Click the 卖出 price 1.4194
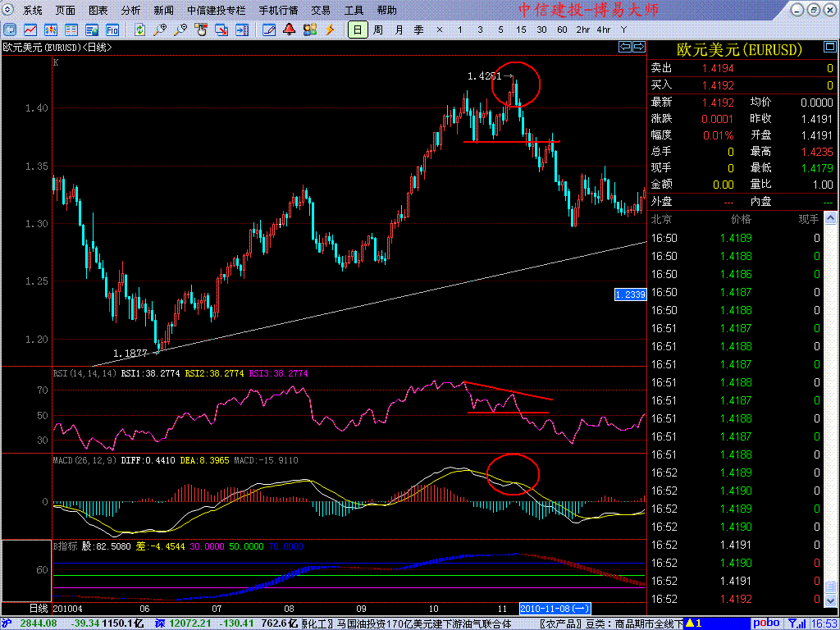Screen dimensions: 840x630 click(x=719, y=68)
